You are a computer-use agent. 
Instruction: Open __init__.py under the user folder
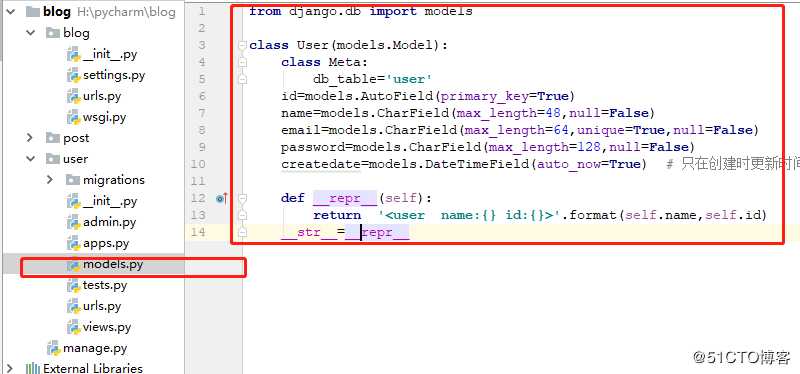[x=110, y=202]
